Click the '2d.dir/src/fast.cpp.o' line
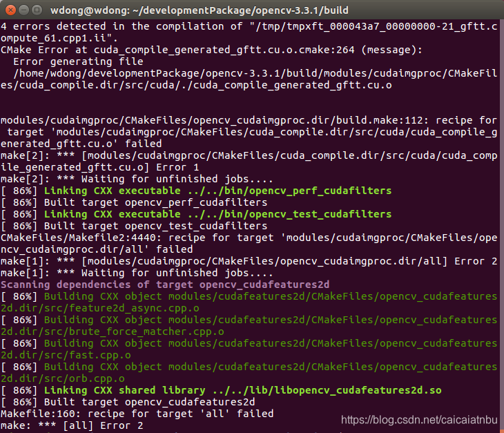504x433 pixels. [x=66, y=355]
